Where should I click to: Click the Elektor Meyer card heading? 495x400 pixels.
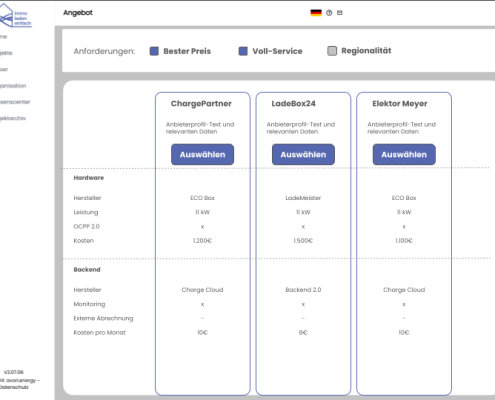click(400, 104)
